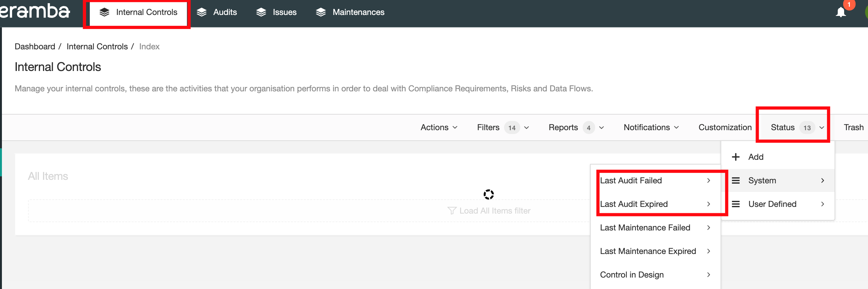This screenshot has width=868, height=289.
Task: Click the Audits layers icon
Action: point(202,12)
